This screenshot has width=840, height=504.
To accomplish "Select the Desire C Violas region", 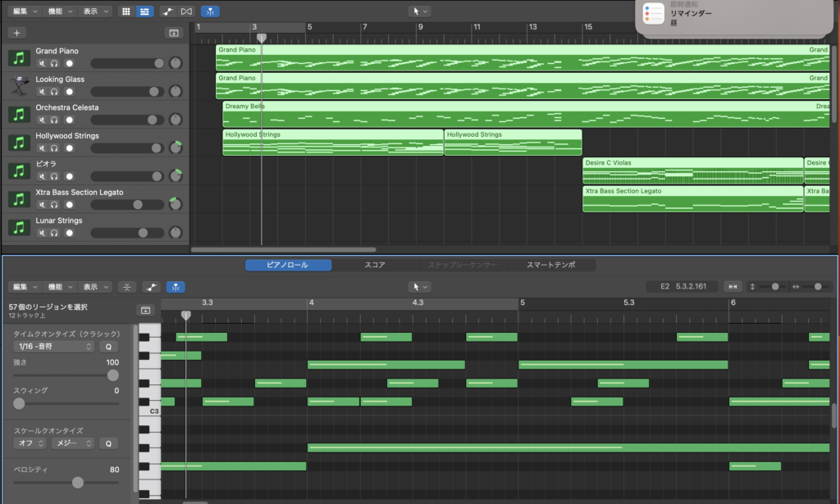I will (692, 170).
